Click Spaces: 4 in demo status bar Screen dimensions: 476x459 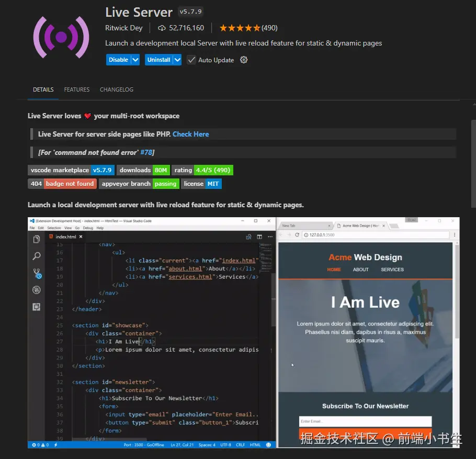tap(207, 445)
